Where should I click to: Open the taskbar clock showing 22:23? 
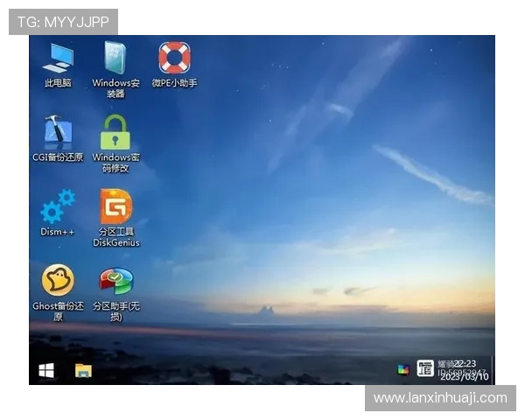465,363
